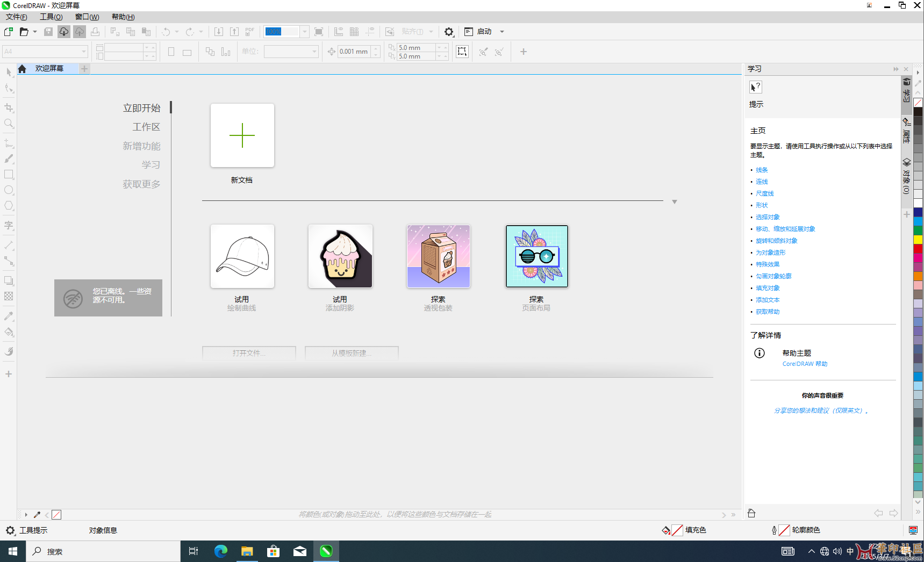Click the Full-screen preview icon

click(319, 32)
